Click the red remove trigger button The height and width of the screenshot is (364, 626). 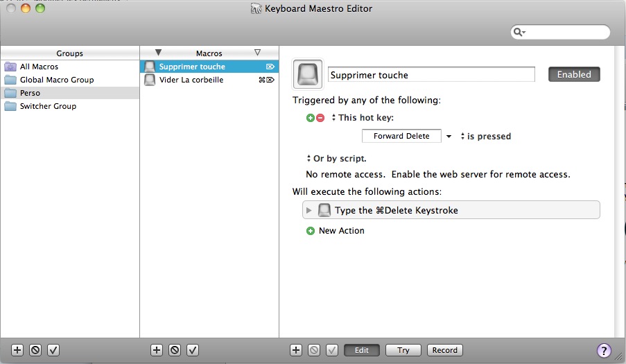click(320, 118)
